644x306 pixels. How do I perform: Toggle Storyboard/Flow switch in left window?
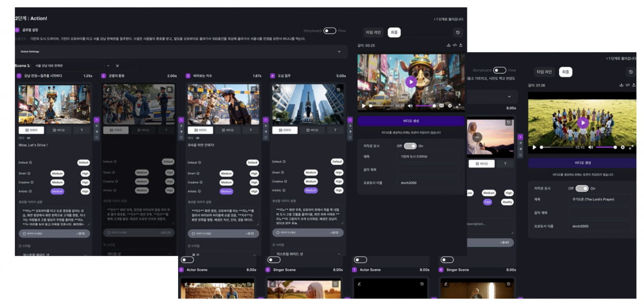pos(329,31)
